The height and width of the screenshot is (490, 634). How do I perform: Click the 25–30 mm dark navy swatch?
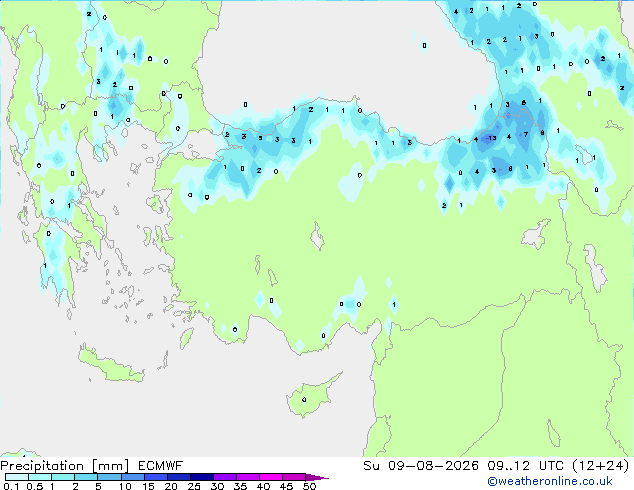(x=201, y=477)
